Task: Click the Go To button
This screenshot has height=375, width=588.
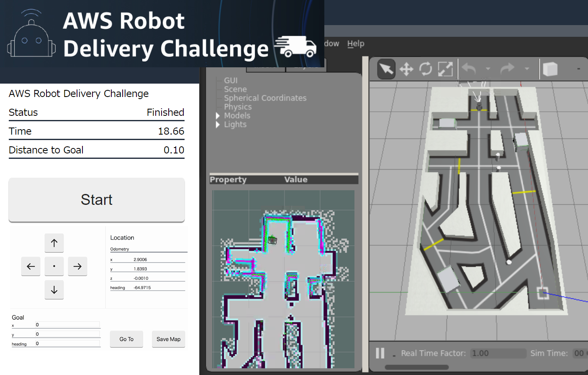Action: click(x=126, y=339)
